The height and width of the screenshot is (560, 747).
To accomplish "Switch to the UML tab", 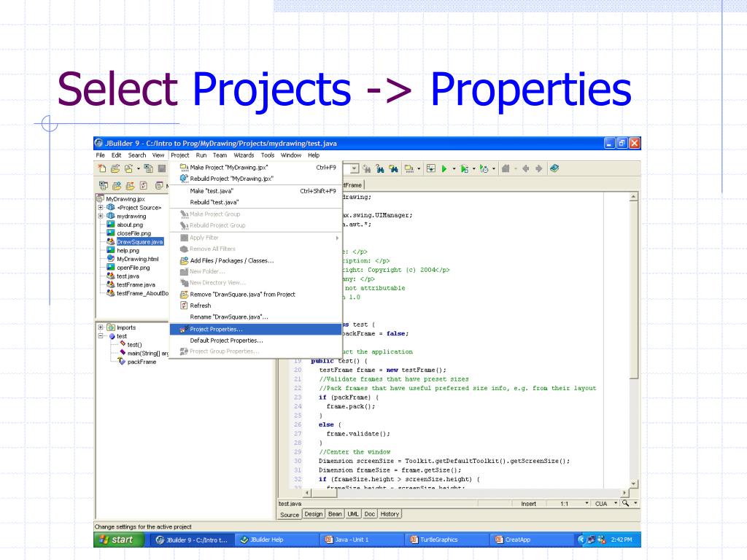I will point(353,514).
